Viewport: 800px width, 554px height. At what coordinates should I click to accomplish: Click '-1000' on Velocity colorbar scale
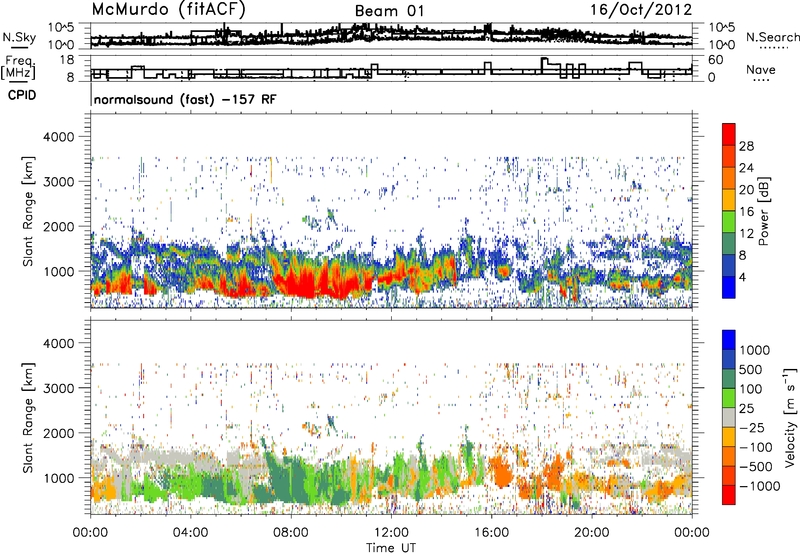[759, 486]
